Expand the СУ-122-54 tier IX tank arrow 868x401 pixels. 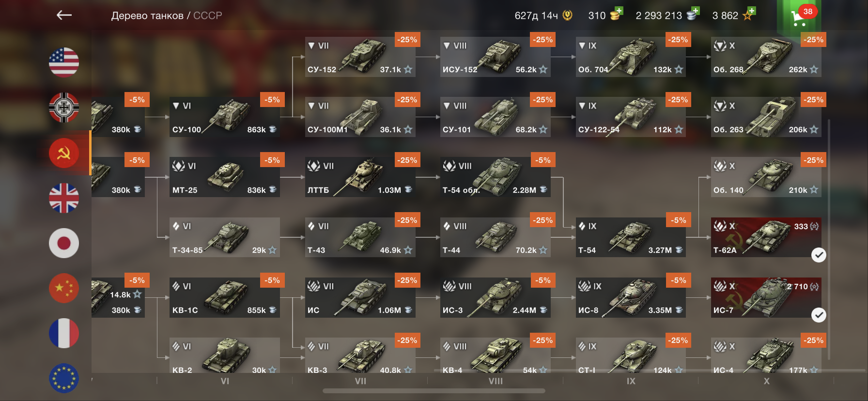(582, 106)
